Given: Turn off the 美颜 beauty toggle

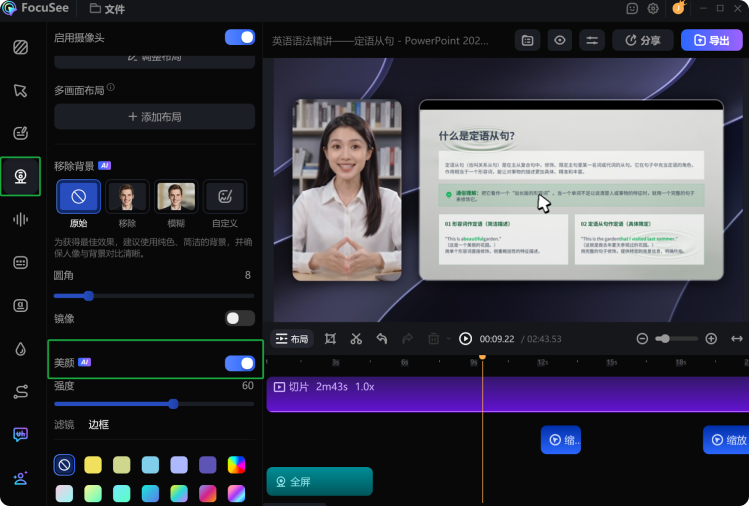Looking at the screenshot, I should pos(240,363).
